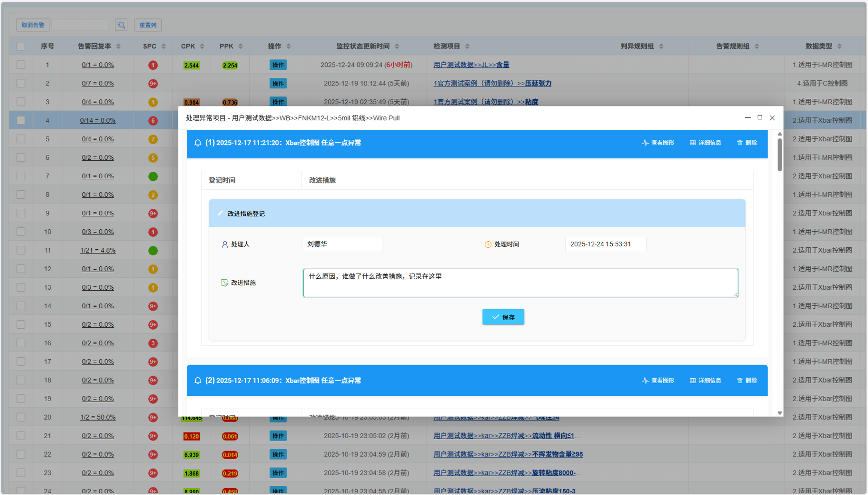The height and width of the screenshot is (495, 868).
Task: Click the bell icon of alarm (1)
Action: pyautogui.click(x=198, y=143)
